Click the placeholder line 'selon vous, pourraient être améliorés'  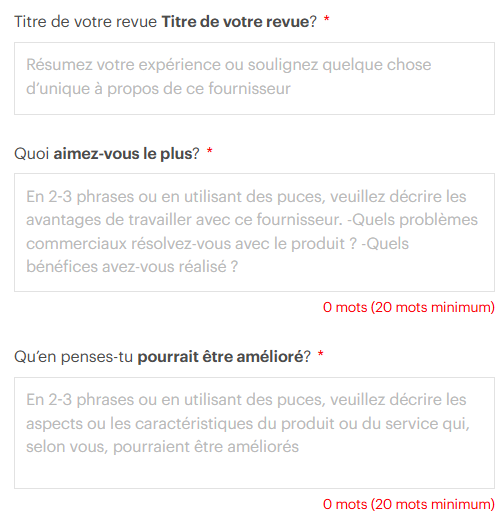[162, 447]
